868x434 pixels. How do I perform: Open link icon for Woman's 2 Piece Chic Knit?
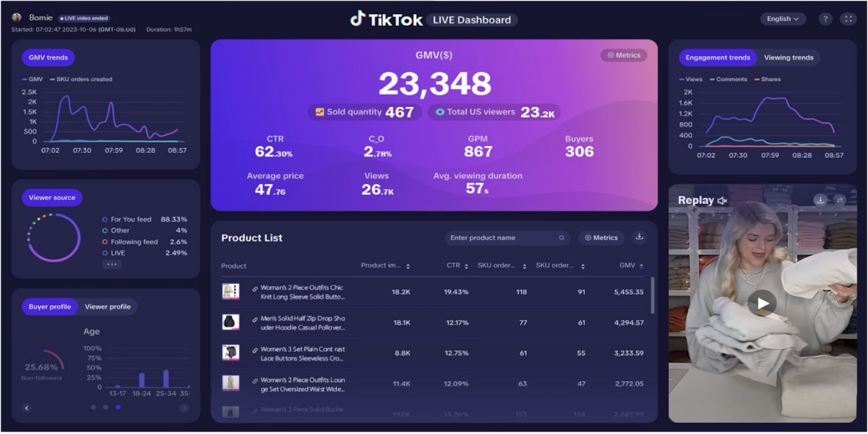255,289
